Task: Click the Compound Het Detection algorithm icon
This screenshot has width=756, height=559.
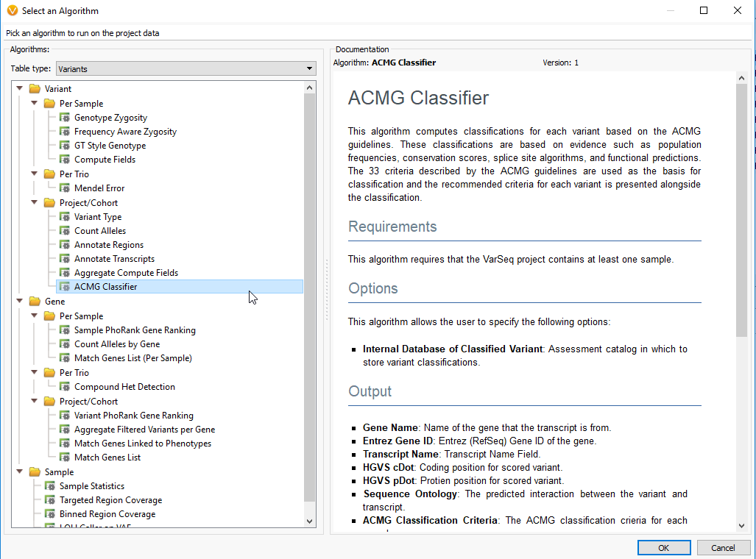Action: (65, 386)
